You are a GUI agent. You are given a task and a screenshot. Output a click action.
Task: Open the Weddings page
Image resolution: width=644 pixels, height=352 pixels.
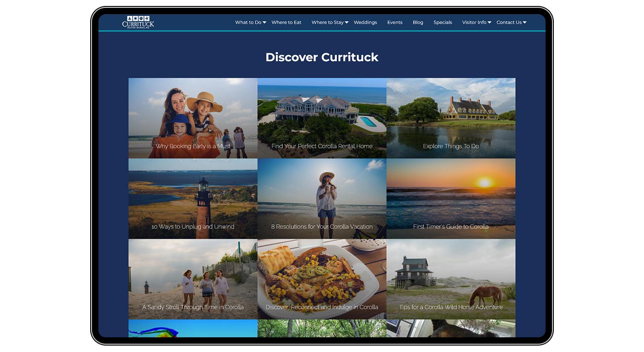[x=365, y=22]
